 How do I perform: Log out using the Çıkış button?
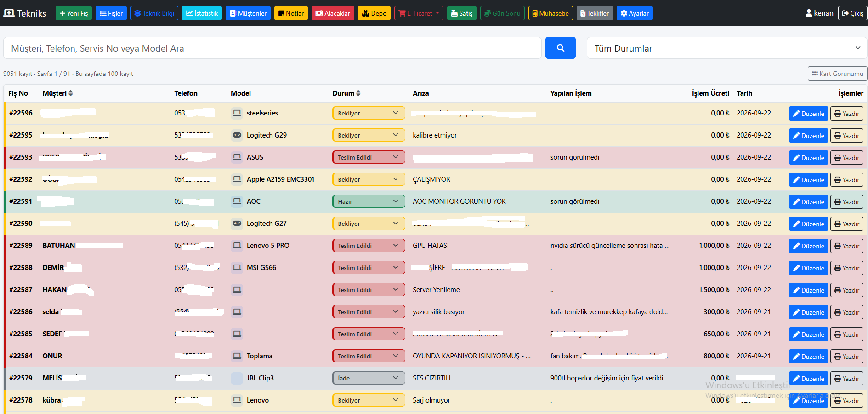tap(852, 13)
